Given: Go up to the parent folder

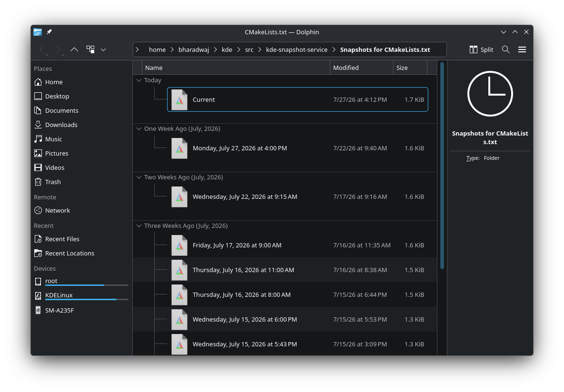Looking at the screenshot, I should tap(74, 49).
